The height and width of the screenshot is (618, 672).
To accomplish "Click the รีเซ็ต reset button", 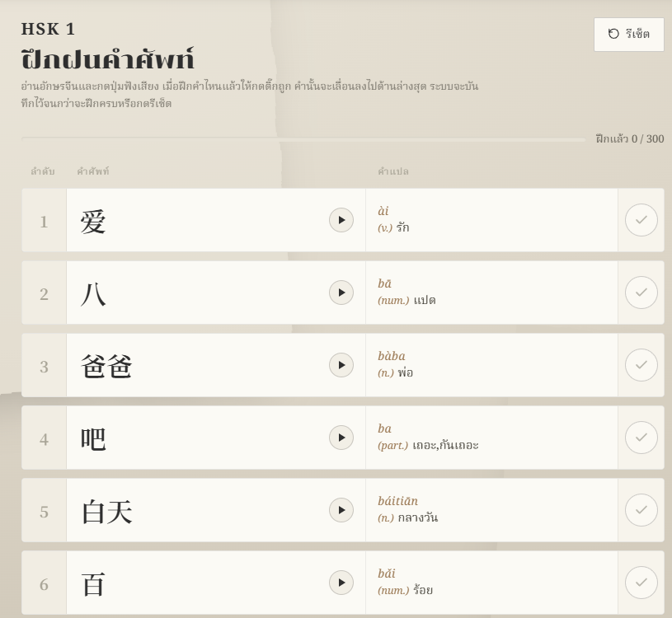I will coord(629,35).
